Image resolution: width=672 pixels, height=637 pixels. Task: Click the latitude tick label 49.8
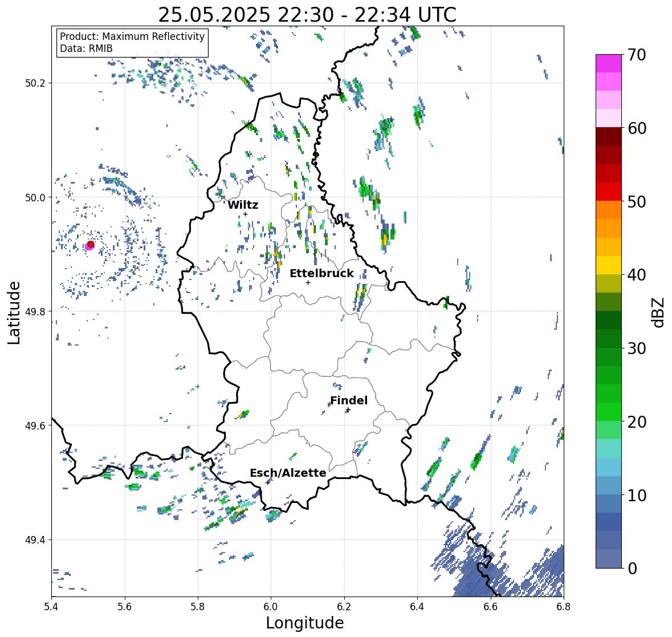(x=35, y=311)
